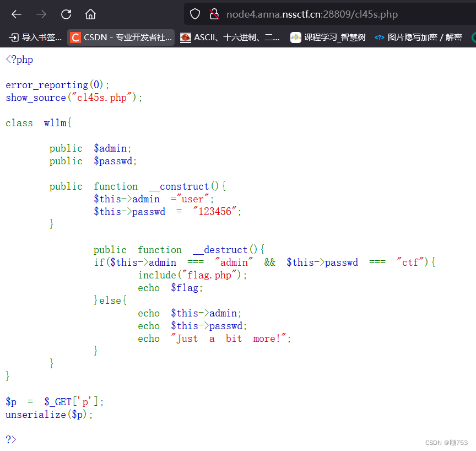Click the echo "Just a bit more!" line

point(215,339)
